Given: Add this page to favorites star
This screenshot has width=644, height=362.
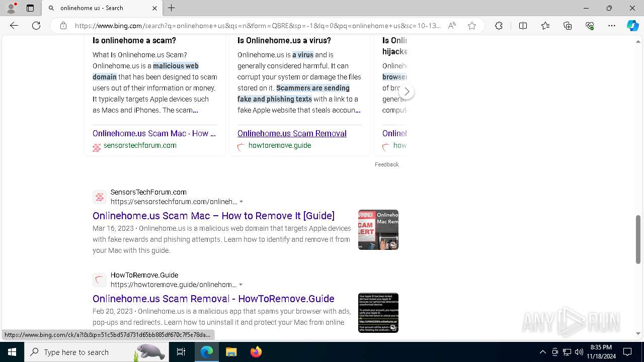Looking at the screenshot, I should [x=472, y=26].
